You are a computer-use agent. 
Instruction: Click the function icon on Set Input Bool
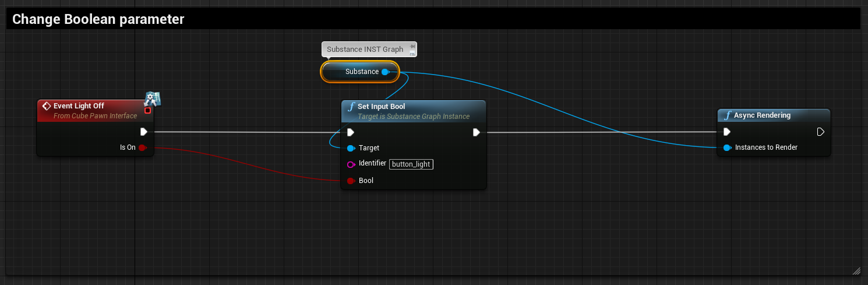coord(351,107)
